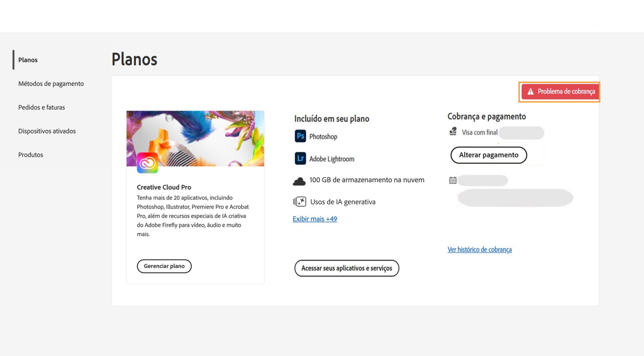Click Usos de IA generativa text
The width and height of the screenshot is (644, 356).
click(x=343, y=202)
